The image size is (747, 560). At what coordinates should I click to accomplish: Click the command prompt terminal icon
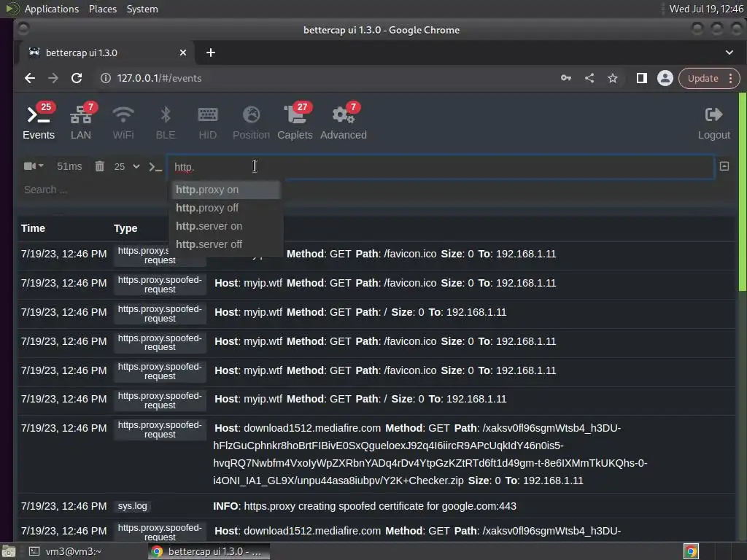(155, 167)
